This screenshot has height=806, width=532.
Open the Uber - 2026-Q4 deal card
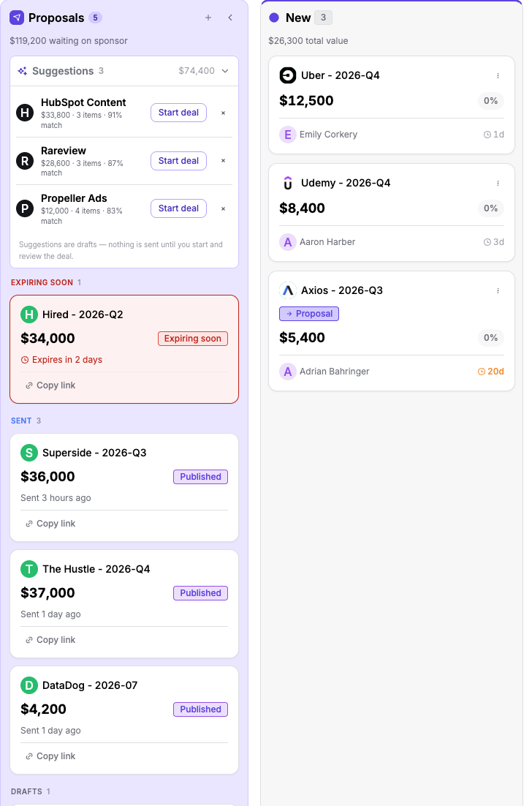tap(392, 105)
